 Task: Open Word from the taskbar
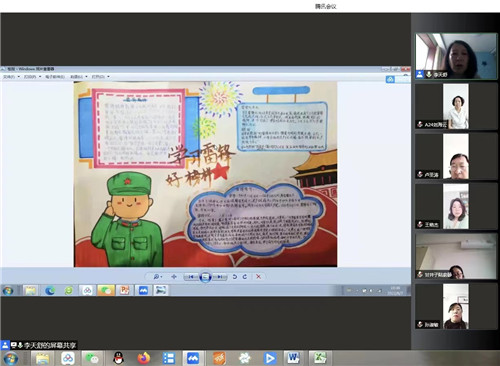[294, 358]
